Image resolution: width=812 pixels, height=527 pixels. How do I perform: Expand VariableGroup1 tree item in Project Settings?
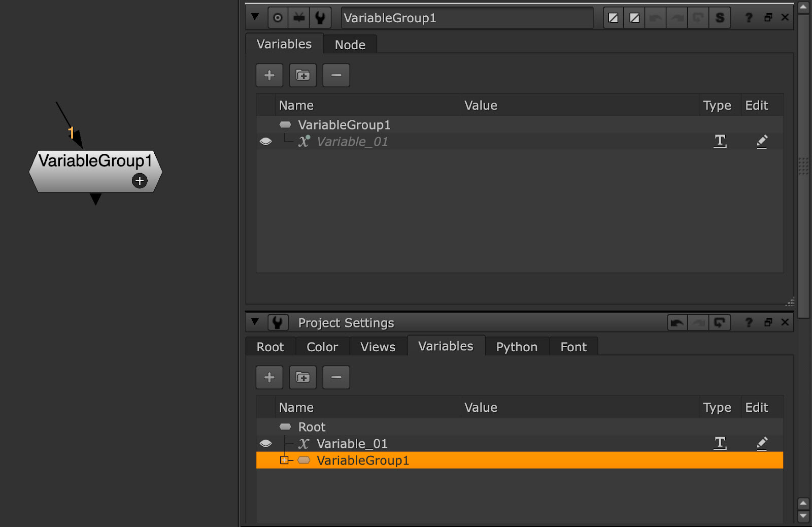pyautogui.click(x=284, y=460)
